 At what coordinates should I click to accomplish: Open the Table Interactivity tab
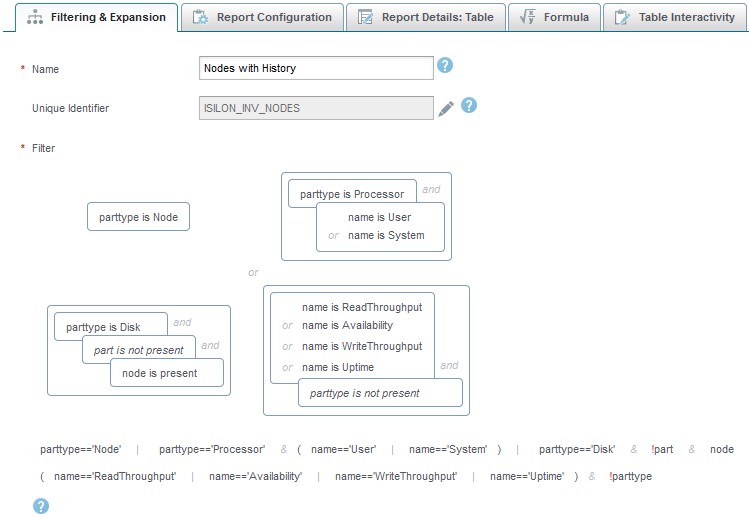coord(676,17)
